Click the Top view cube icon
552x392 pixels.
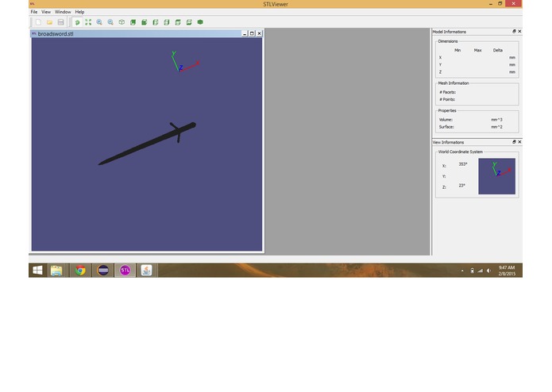(178, 22)
